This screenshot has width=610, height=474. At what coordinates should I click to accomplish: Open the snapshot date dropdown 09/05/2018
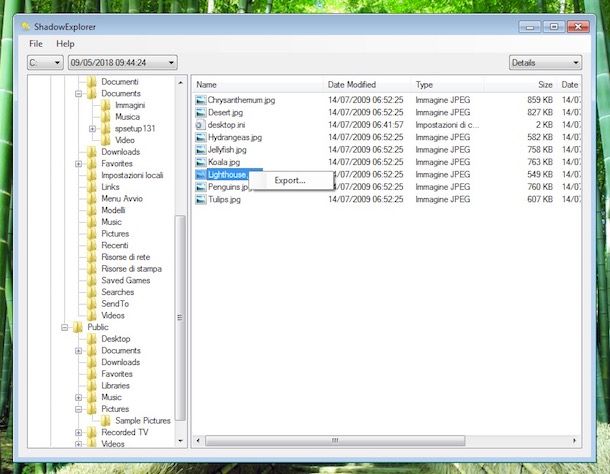(123, 63)
